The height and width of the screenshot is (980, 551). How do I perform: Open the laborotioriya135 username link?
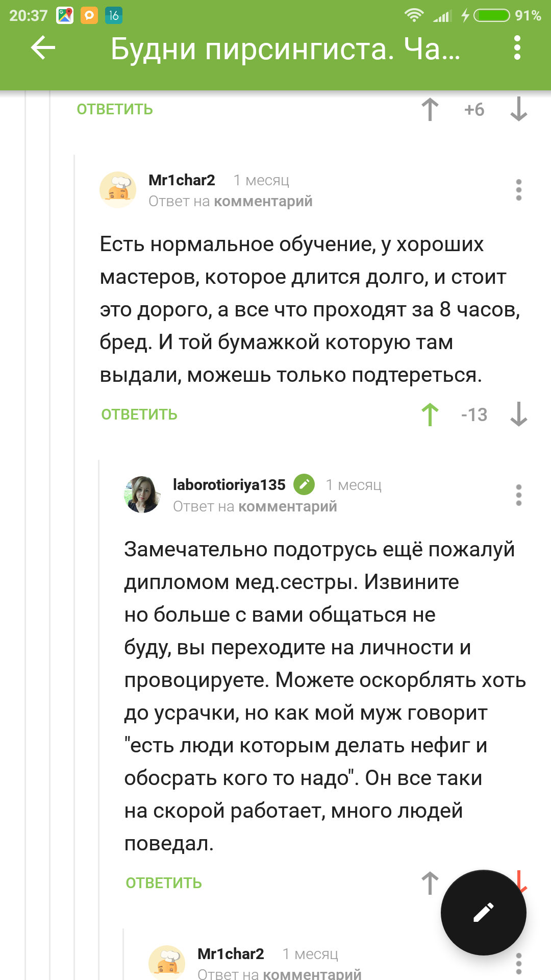[x=229, y=485]
